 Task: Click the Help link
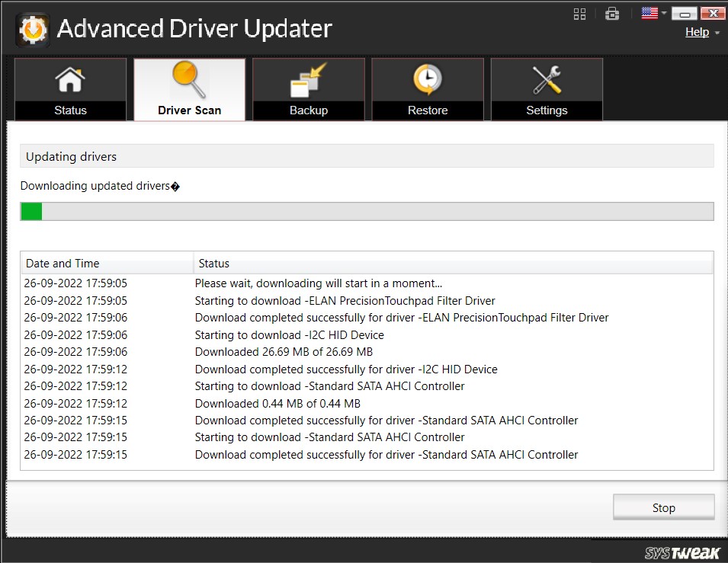click(x=696, y=32)
